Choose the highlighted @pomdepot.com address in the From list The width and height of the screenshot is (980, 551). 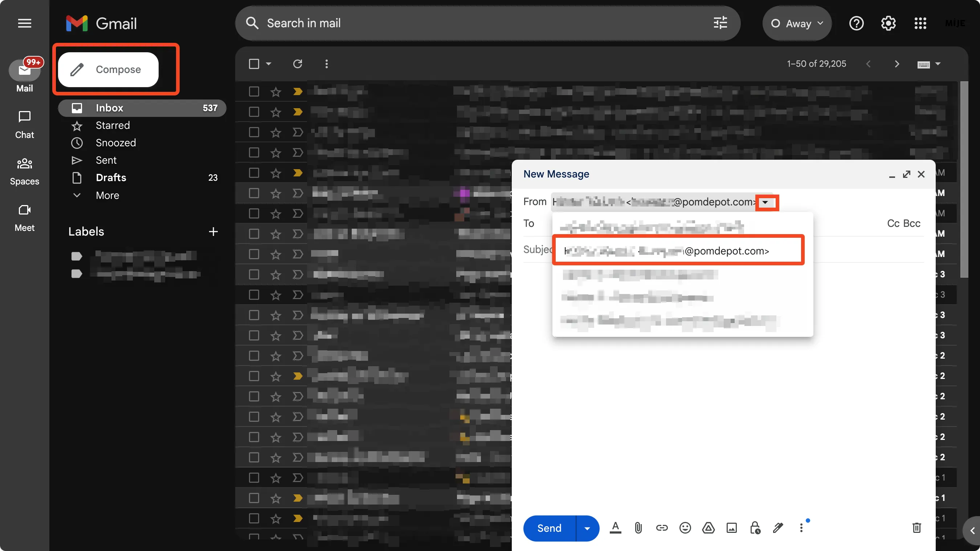point(678,250)
